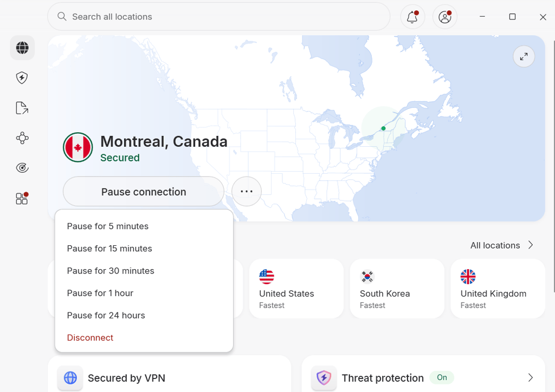
Task: Open the Secured by VPN card
Action: [170, 374]
